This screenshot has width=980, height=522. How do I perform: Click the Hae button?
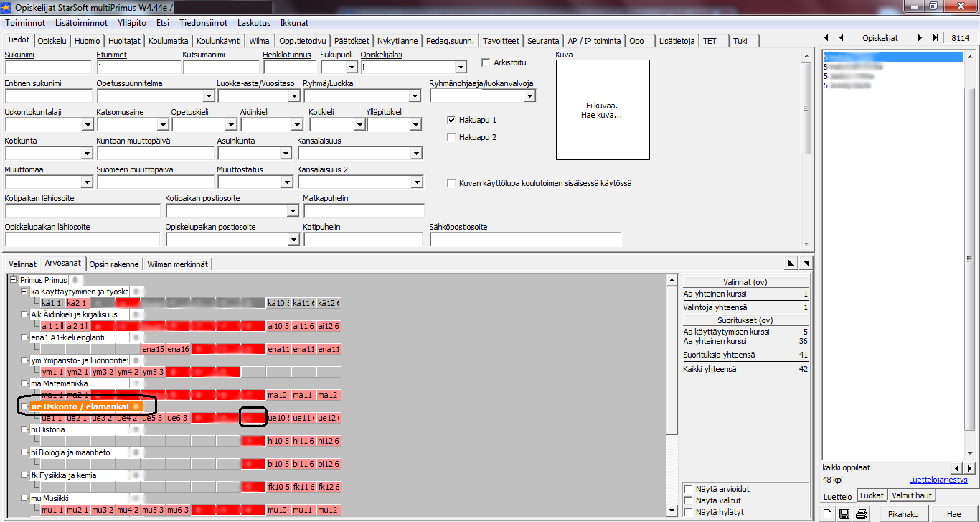(953, 514)
